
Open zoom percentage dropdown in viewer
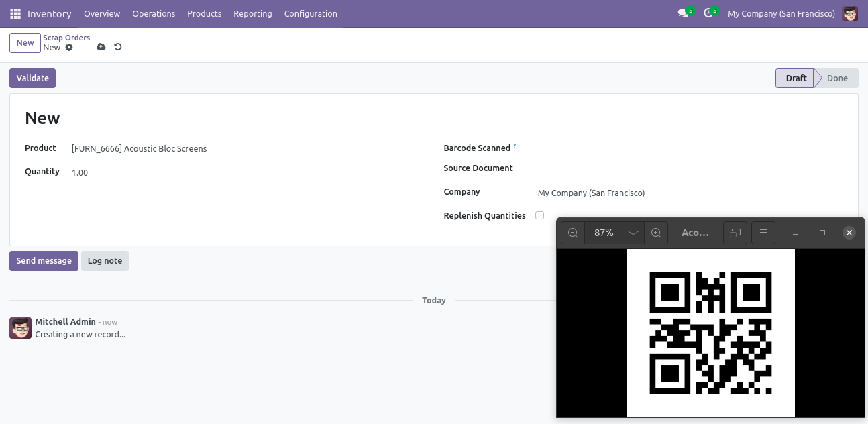point(633,233)
